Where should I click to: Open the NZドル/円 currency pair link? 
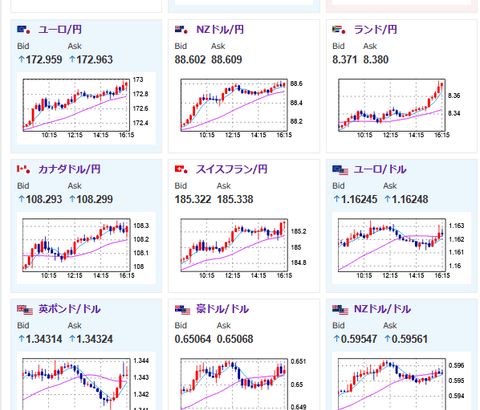(x=220, y=30)
